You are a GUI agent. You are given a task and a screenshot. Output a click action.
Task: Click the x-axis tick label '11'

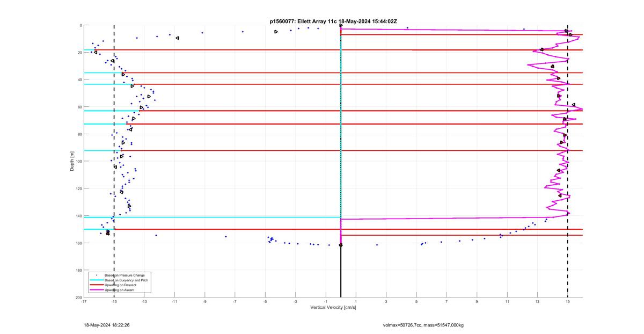507,302
